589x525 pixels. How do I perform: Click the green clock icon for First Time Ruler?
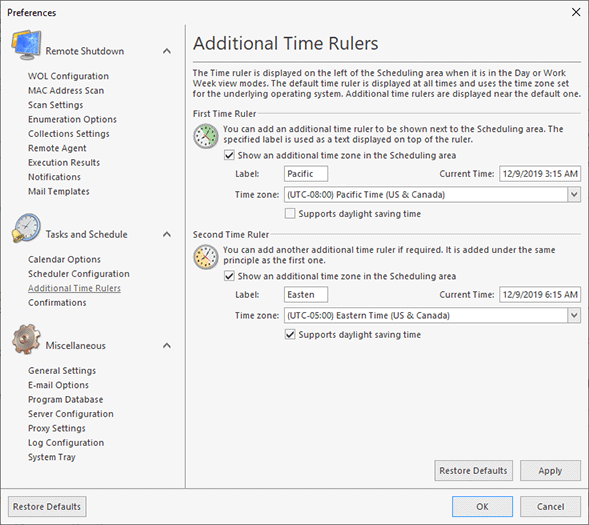point(206,136)
